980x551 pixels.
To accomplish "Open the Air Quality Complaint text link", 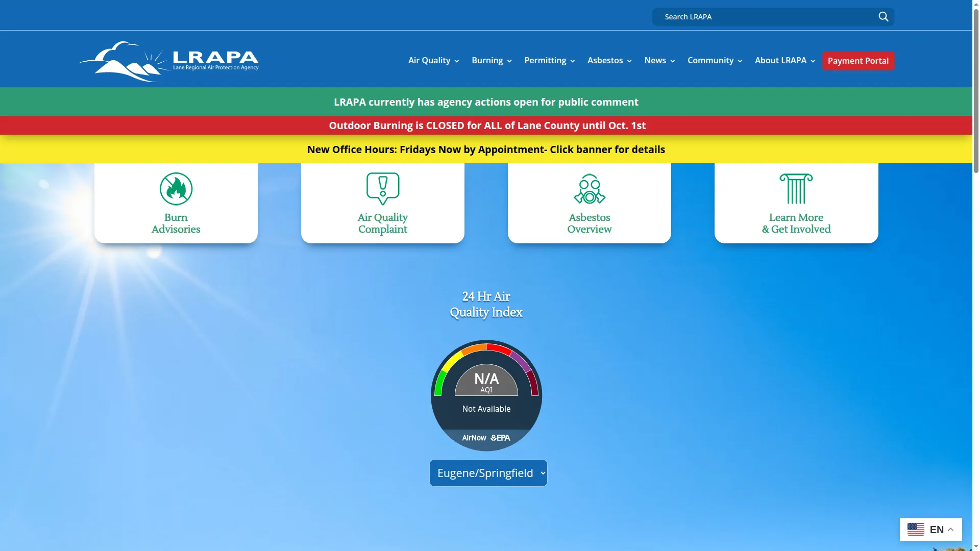I will pos(383,223).
